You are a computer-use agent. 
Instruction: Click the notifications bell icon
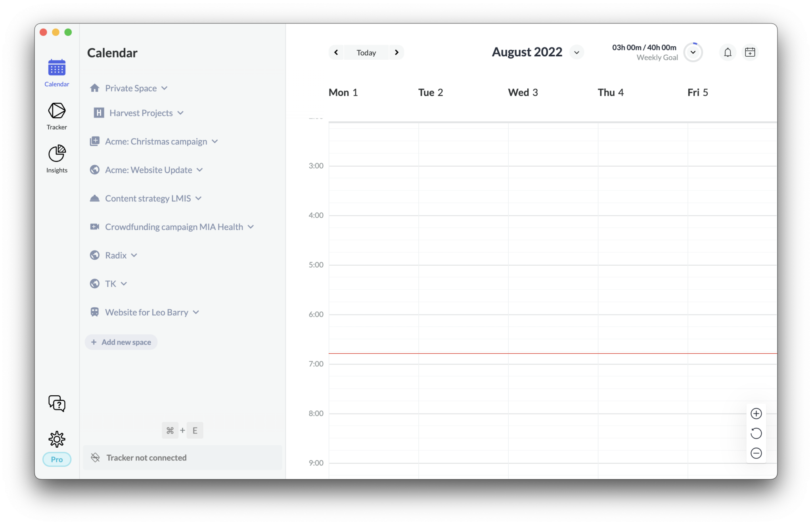[x=728, y=52]
